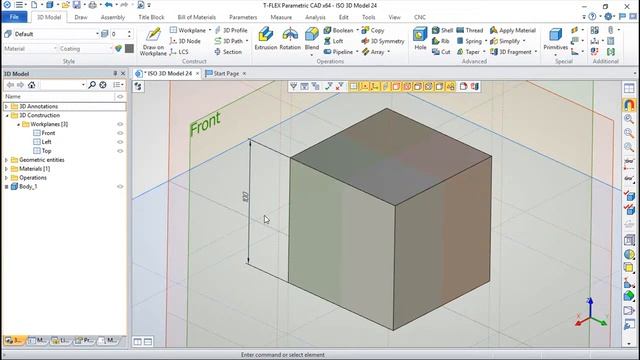
Task: Switch to the Measure ribbon tab
Action: [x=281, y=17]
